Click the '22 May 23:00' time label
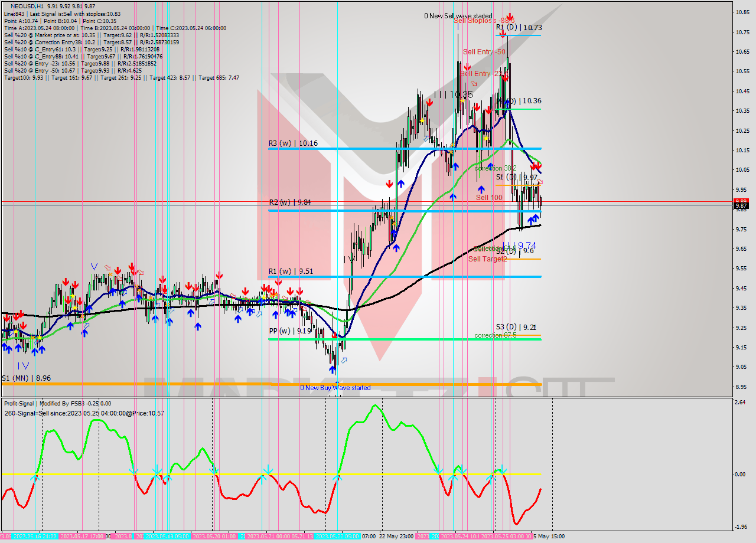 [396, 537]
